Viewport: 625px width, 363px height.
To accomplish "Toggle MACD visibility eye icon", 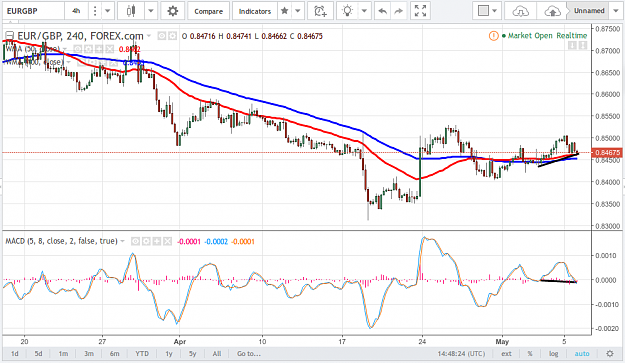I will coord(136,241).
